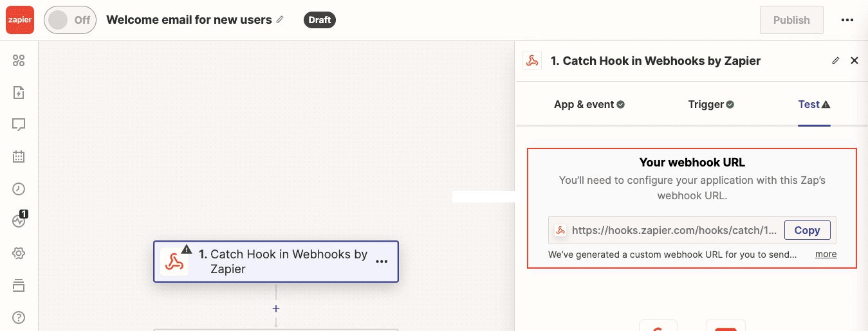
Task: Open the help question mark icon
Action: pos(19,317)
